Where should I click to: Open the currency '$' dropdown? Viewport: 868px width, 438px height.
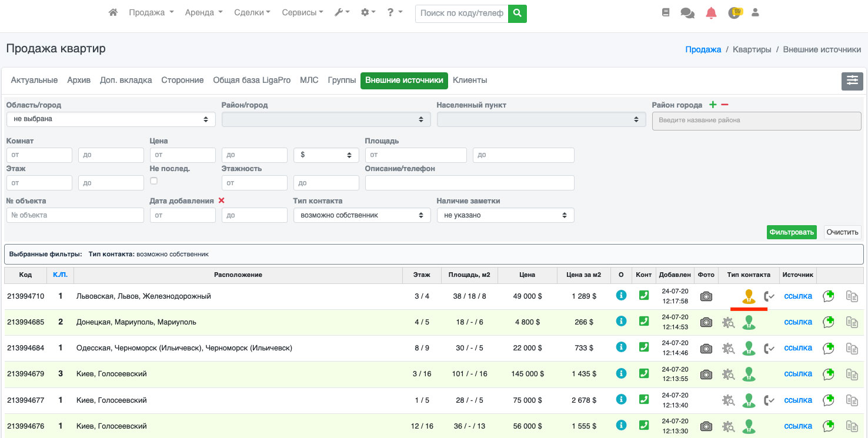click(326, 155)
